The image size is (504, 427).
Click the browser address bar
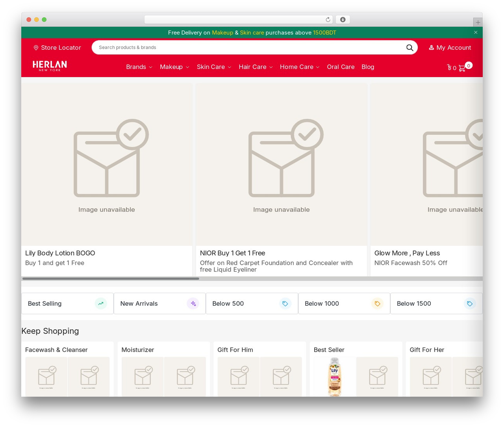[x=239, y=20]
